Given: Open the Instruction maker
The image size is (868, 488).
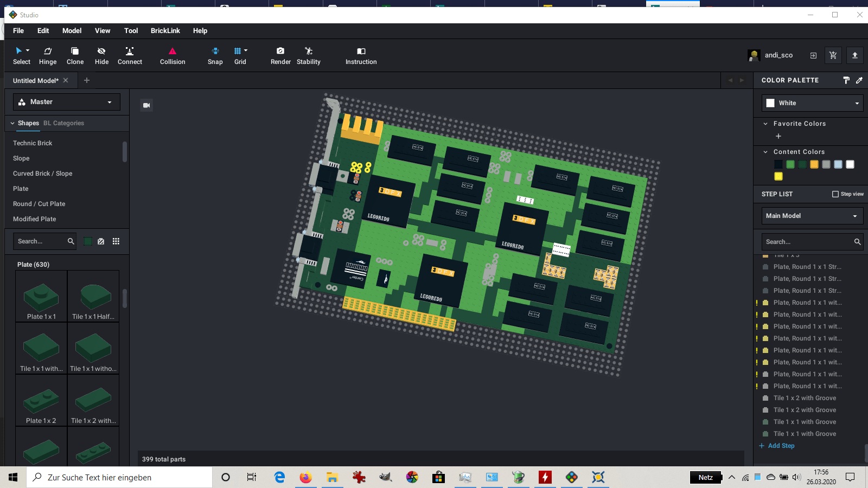Looking at the screenshot, I should (x=361, y=56).
